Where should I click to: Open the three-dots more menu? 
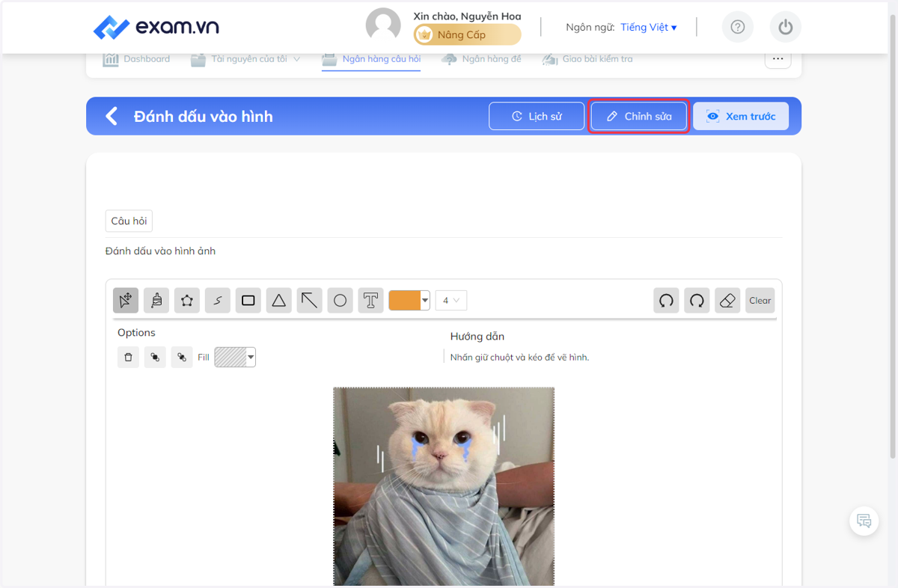coord(778,58)
